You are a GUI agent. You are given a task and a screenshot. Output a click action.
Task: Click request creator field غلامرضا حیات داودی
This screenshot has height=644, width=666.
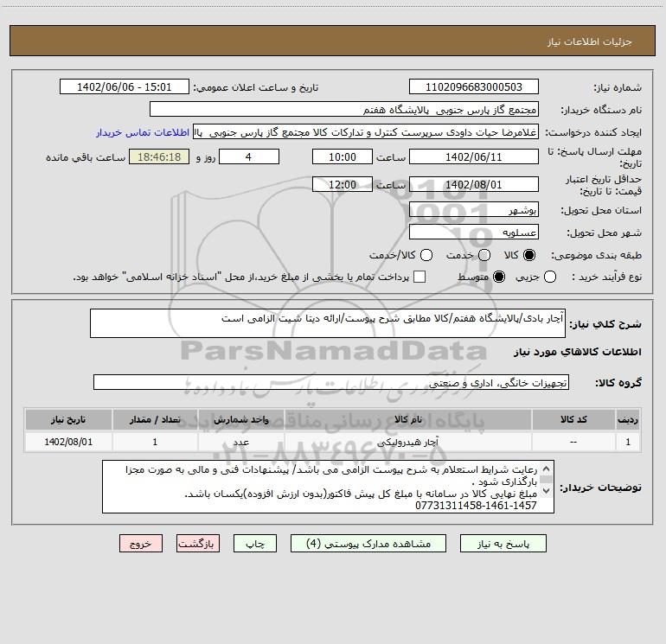click(366, 132)
